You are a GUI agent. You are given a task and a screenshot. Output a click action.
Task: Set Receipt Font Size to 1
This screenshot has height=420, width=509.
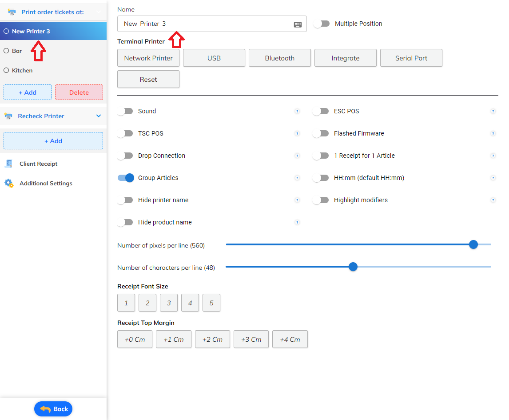point(126,303)
